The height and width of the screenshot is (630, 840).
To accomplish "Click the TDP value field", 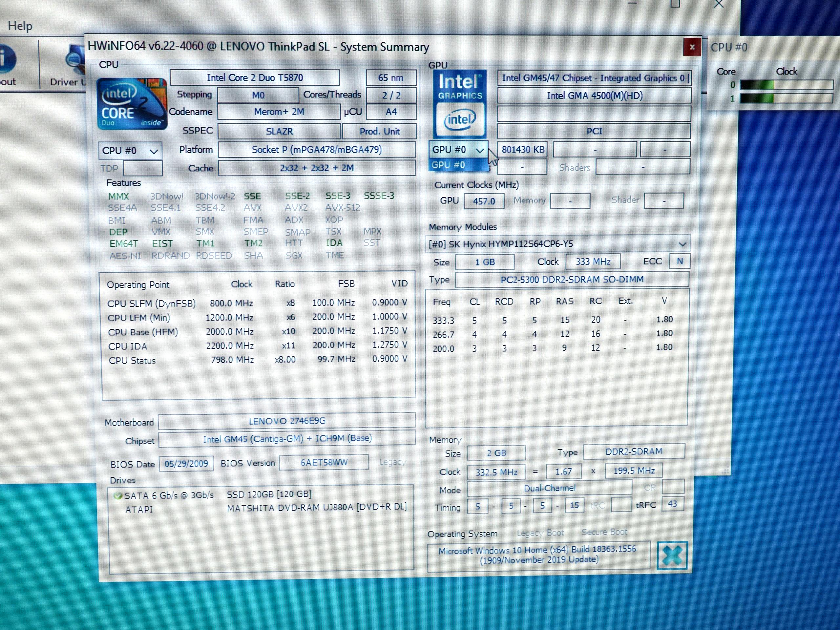I will [143, 168].
